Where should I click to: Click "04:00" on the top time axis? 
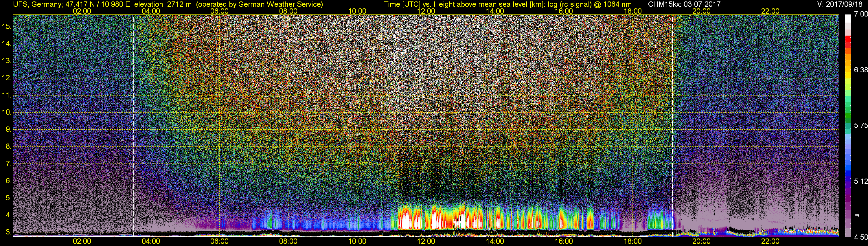(151, 11)
